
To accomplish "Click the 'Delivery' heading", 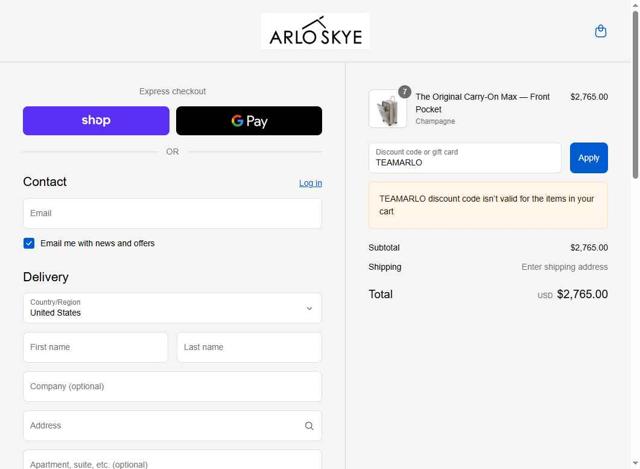I will tap(46, 277).
